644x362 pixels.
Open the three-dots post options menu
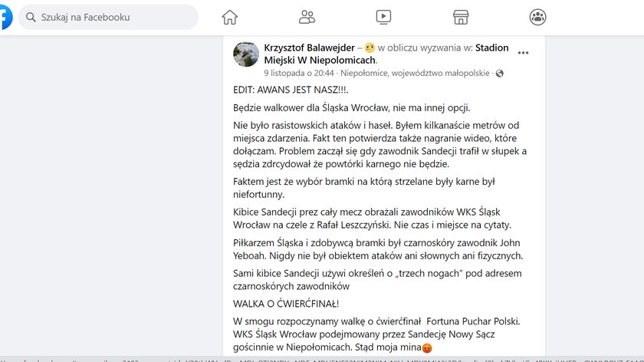coord(523,53)
